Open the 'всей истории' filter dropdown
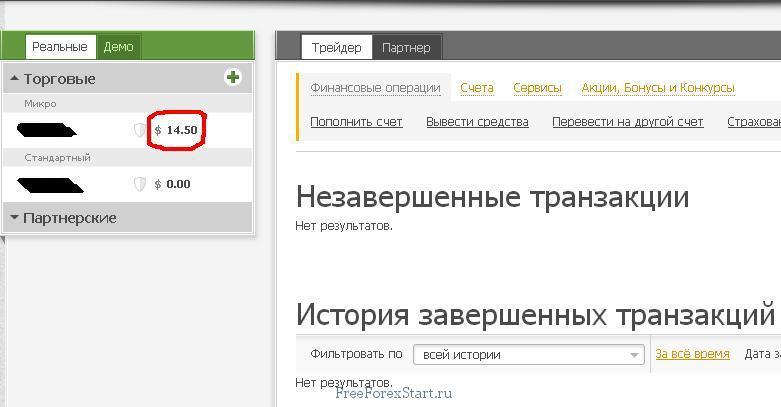This screenshot has width=781, height=407. pyautogui.click(x=529, y=354)
